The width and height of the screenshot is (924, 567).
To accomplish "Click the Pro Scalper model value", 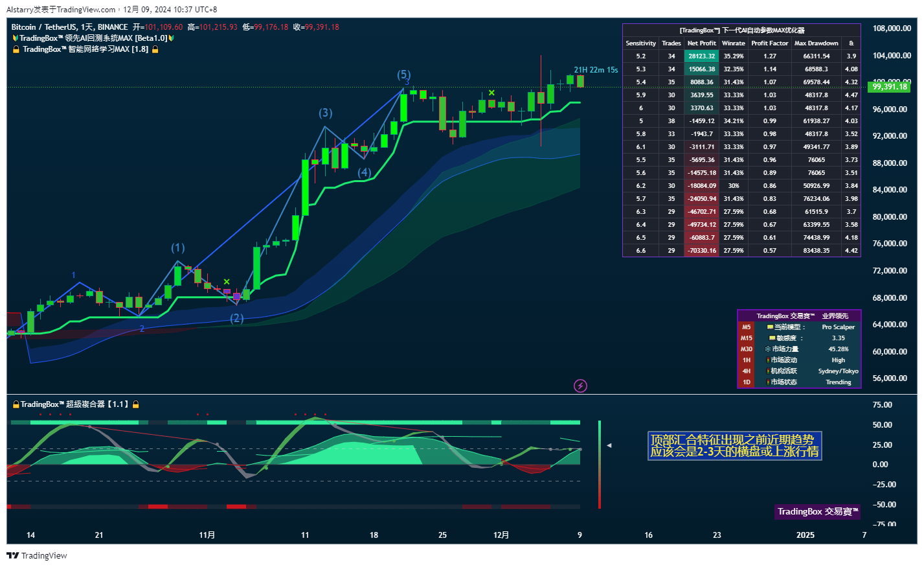I will (839, 327).
